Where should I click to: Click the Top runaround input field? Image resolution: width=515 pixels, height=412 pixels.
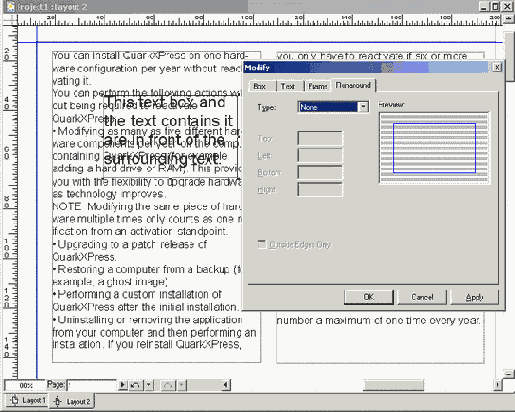click(320, 138)
